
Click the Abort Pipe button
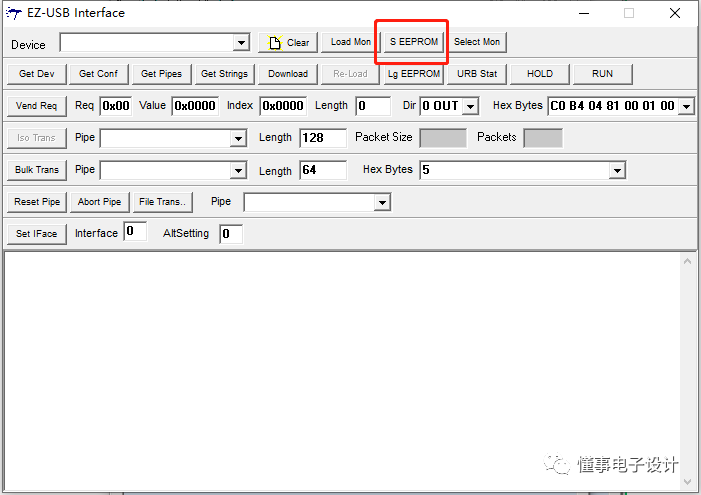click(99, 202)
